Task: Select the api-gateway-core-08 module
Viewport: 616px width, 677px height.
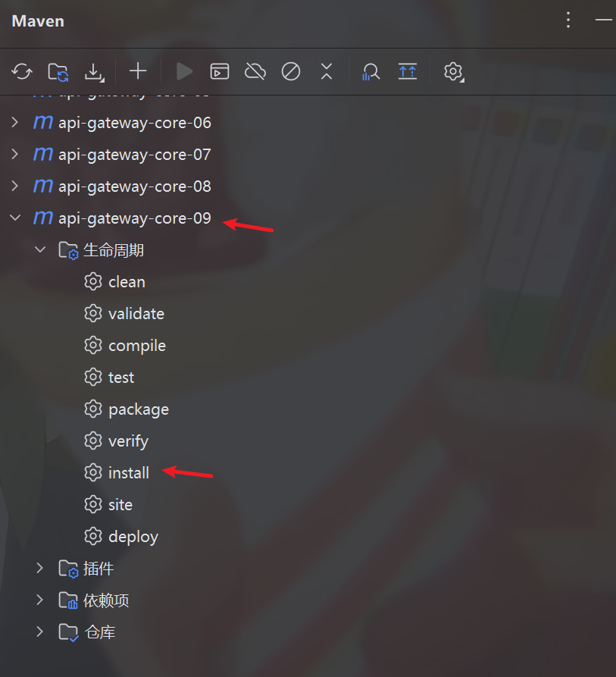Action: pyautogui.click(x=134, y=186)
